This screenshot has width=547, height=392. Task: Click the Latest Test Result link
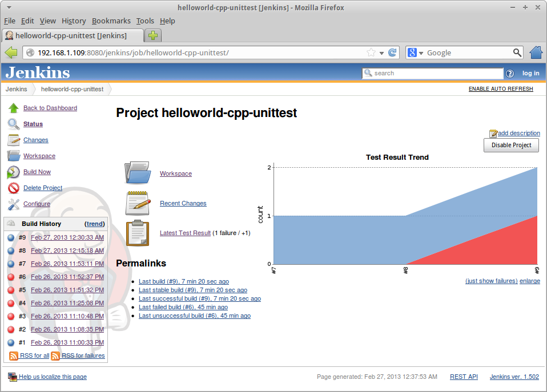tap(185, 233)
